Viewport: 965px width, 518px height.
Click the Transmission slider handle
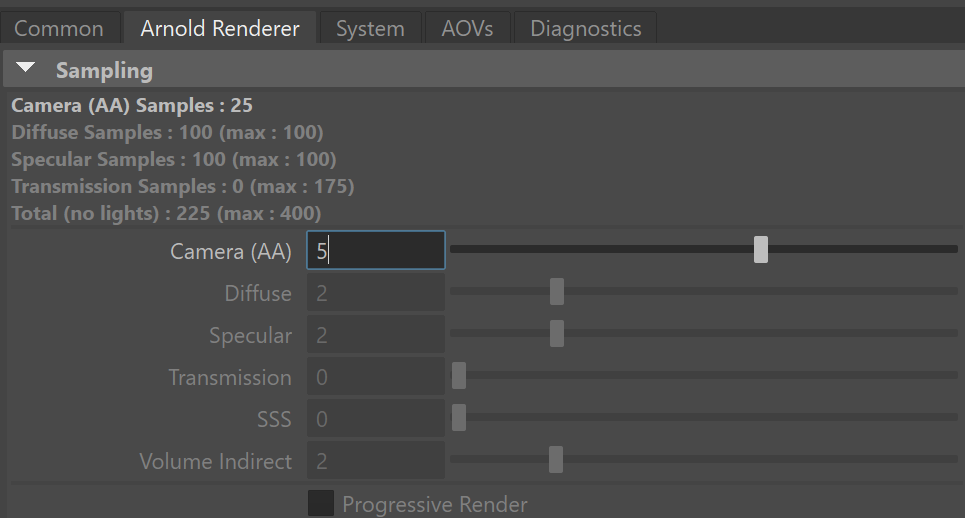459,376
